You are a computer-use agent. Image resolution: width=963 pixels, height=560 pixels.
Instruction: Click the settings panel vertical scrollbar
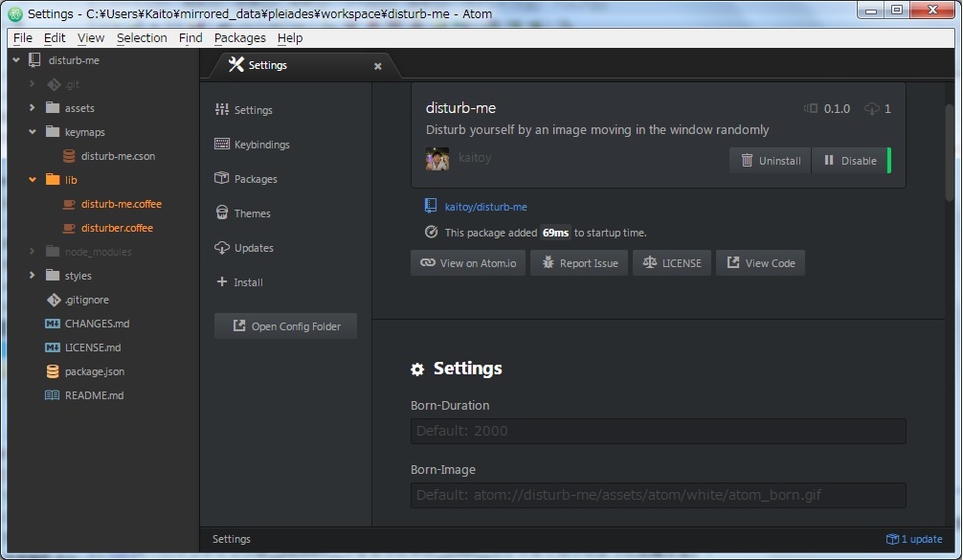(950, 152)
